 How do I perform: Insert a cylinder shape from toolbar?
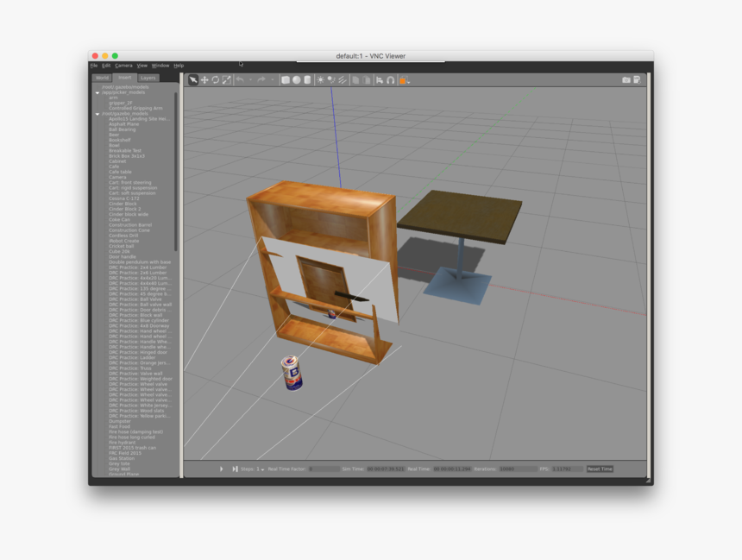click(307, 80)
